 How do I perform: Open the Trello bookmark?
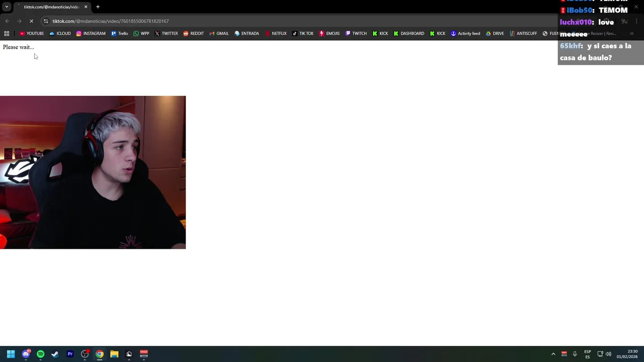[119, 34]
